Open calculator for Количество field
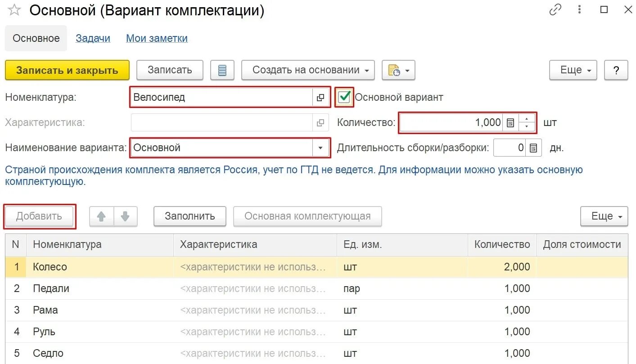636x364 pixels. pyautogui.click(x=510, y=123)
